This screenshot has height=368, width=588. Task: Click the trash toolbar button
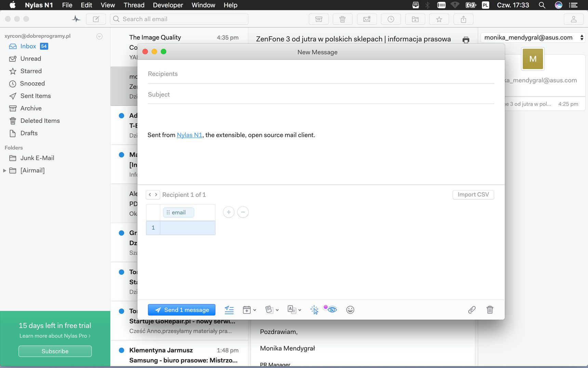[343, 19]
